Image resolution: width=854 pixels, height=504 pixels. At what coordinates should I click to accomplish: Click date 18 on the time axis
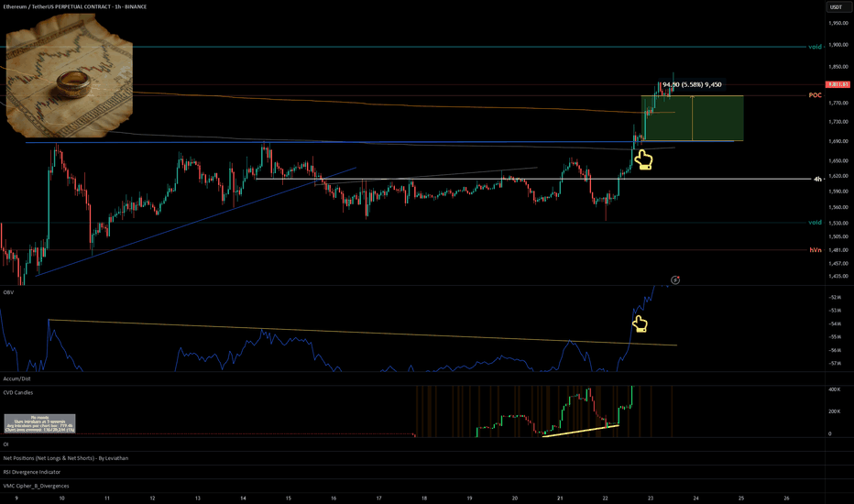click(x=423, y=498)
